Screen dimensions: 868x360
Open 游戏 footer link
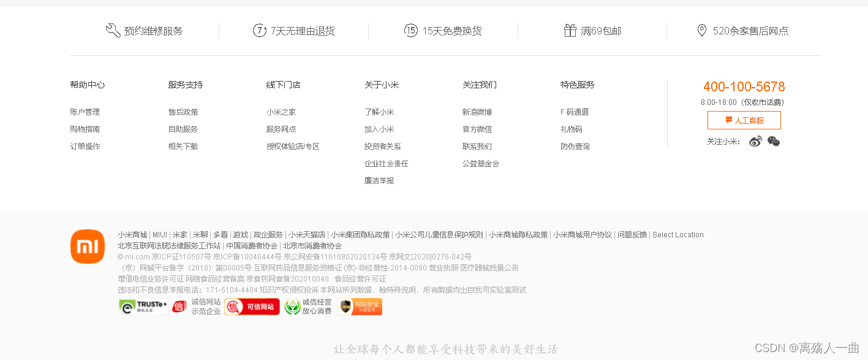[x=241, y=235]
